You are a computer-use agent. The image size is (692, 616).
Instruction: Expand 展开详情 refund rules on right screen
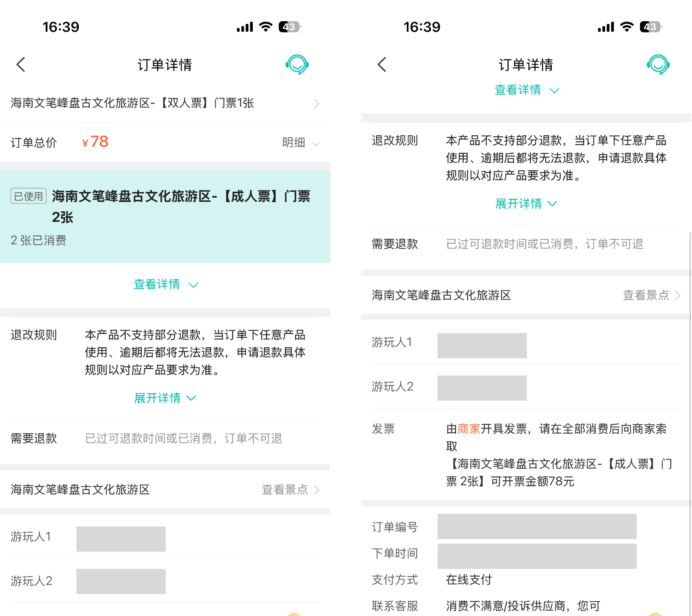527,204
